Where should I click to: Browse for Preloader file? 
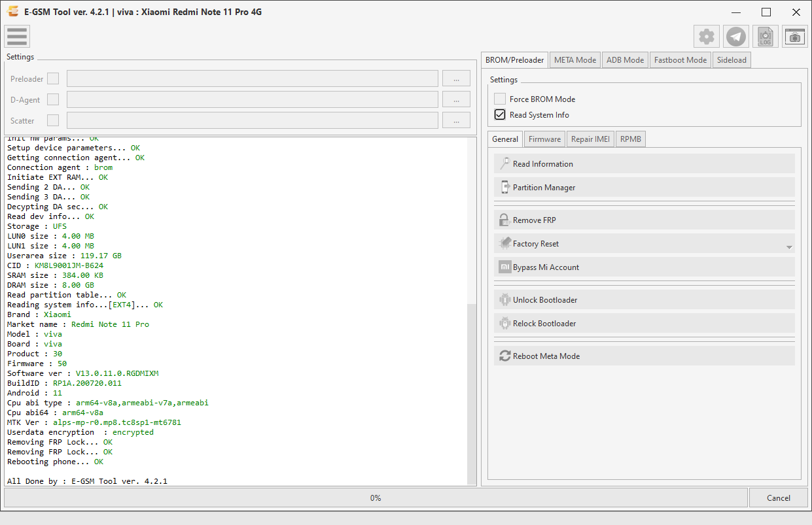tap(456, 78)
